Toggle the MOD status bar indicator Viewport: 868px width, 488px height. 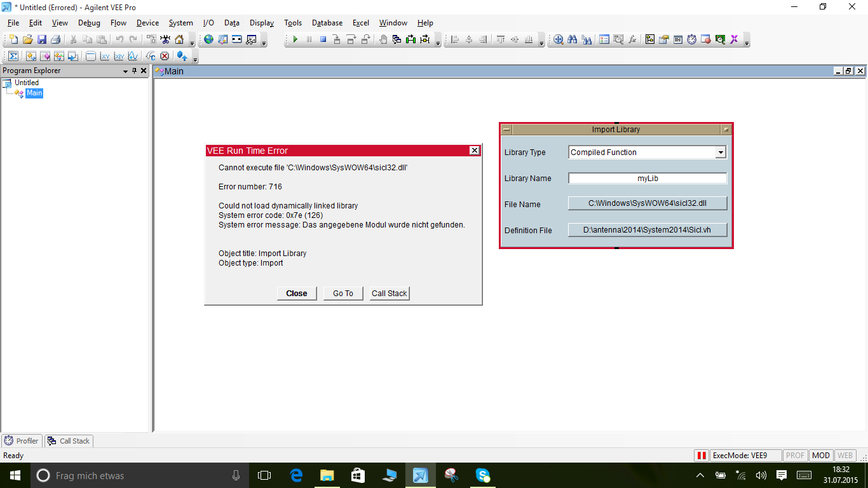(821, 456)
